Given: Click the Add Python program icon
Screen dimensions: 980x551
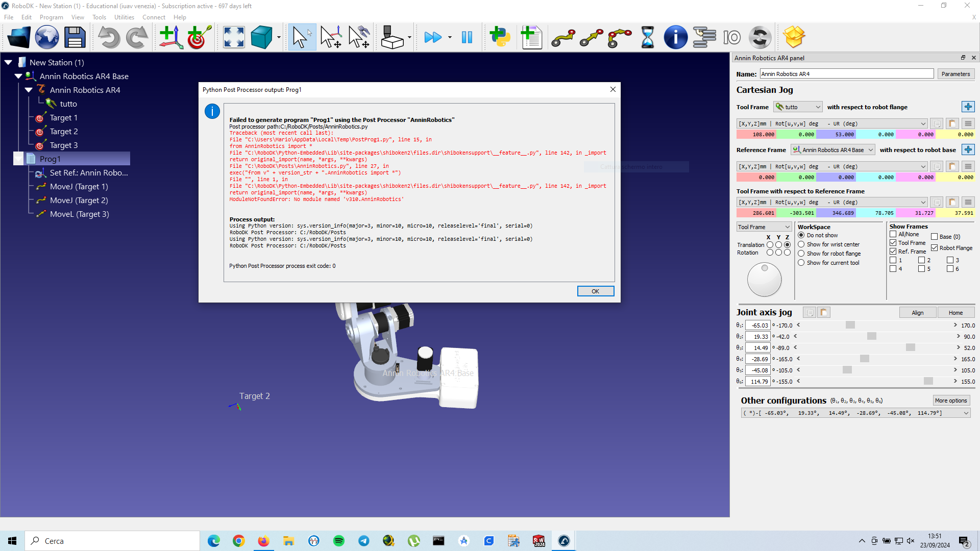Looking at the screenshot, I should point(500,37).
